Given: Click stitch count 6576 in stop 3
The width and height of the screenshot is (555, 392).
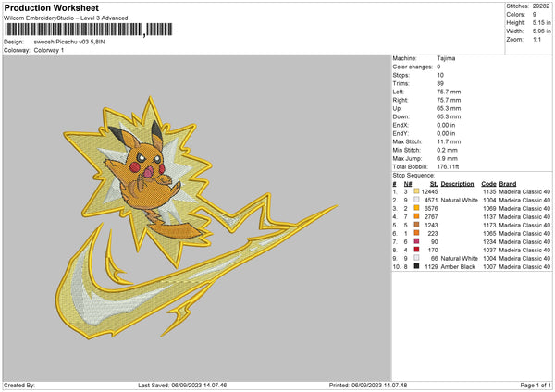Looking at the screenshot, I should [x=431, y=208].
